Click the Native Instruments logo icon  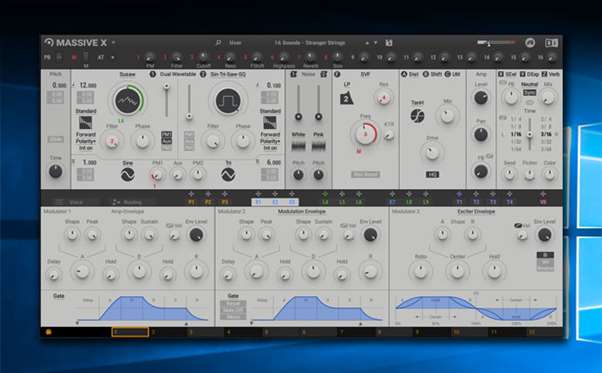[530, 43]
